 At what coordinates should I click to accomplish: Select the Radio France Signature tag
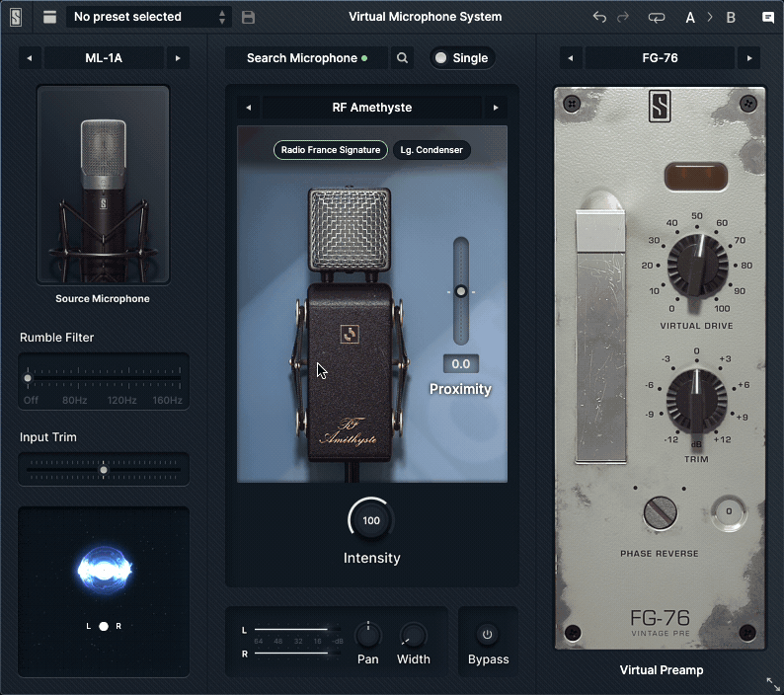pyautogui.click(x=331, y=150)
